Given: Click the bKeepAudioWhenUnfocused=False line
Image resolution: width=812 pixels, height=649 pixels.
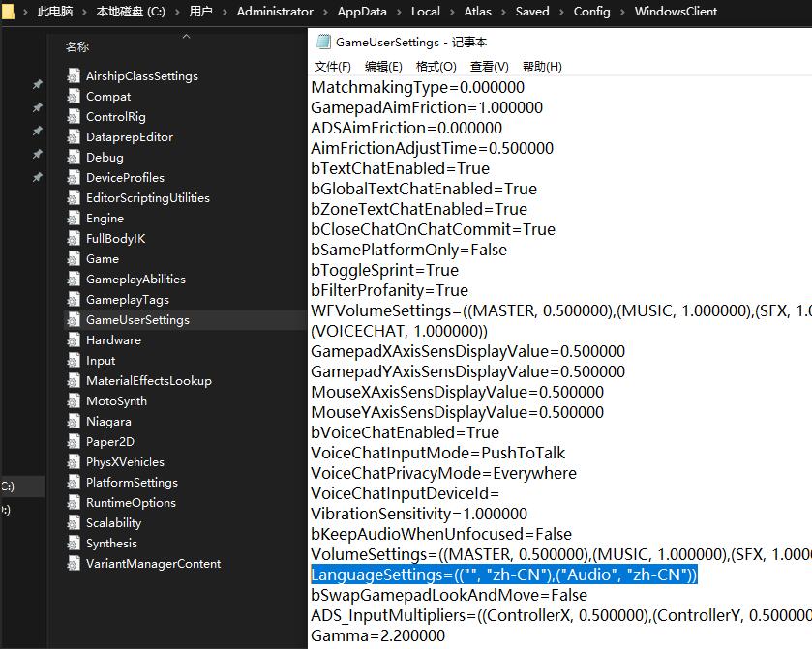Looking at the screenshot, I should tap(441, 534).
